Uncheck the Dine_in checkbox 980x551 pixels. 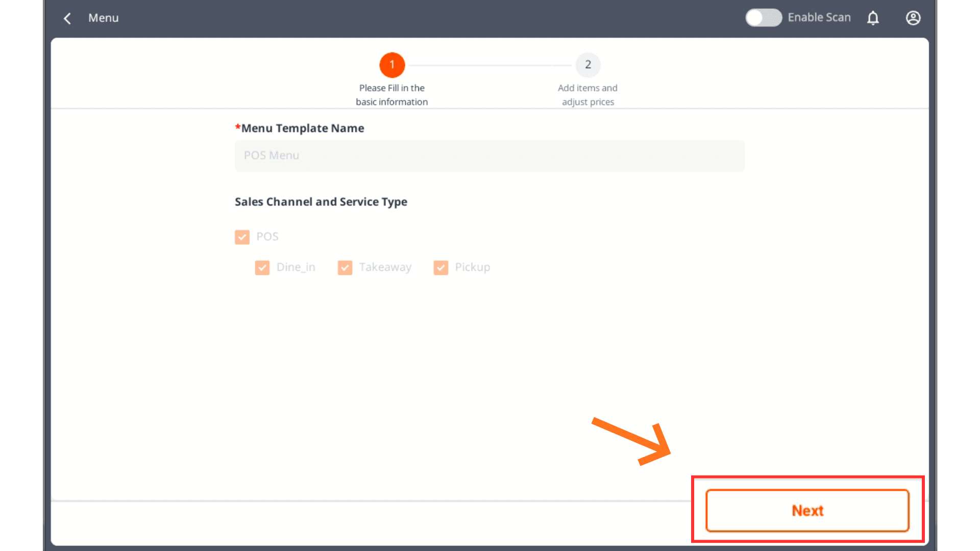[262, 268]
